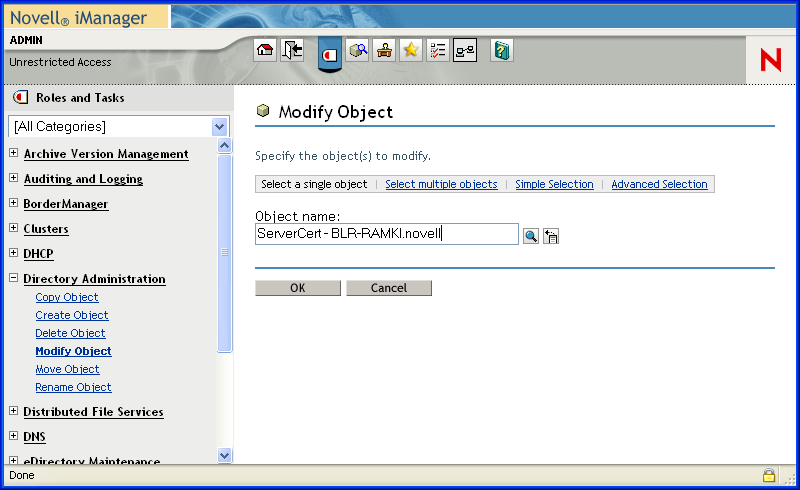
Task: Browse objects with the magnifier icon
Action: tap(531, 236)
